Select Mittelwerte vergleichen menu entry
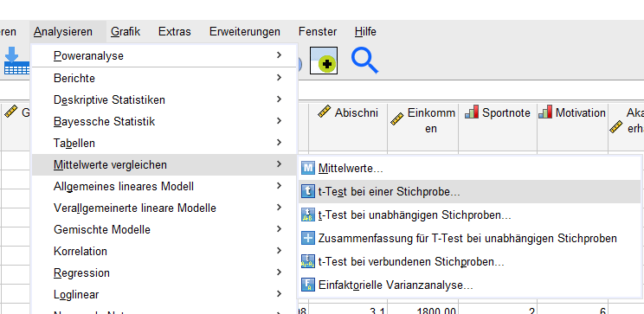 [x=164, y=165]
